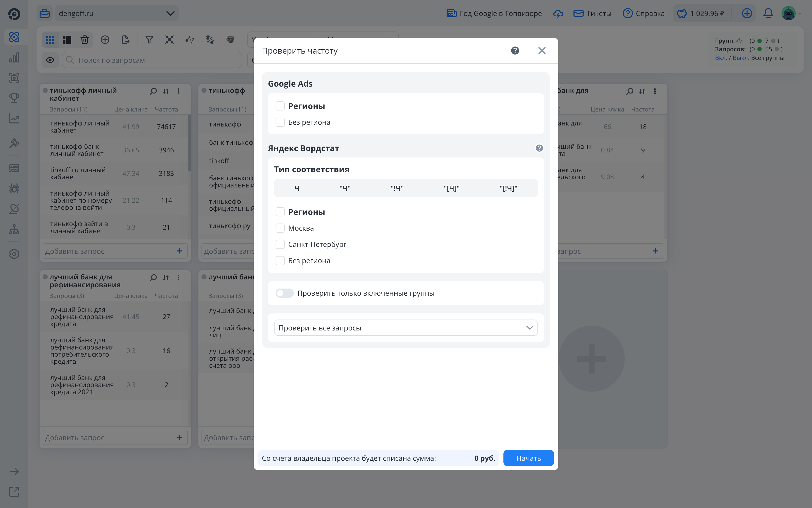Image resolution: width=812 pixels, height=508 pixels.
Task: Open the bug audit sidebar icon
Action: (x=14, y=188)
